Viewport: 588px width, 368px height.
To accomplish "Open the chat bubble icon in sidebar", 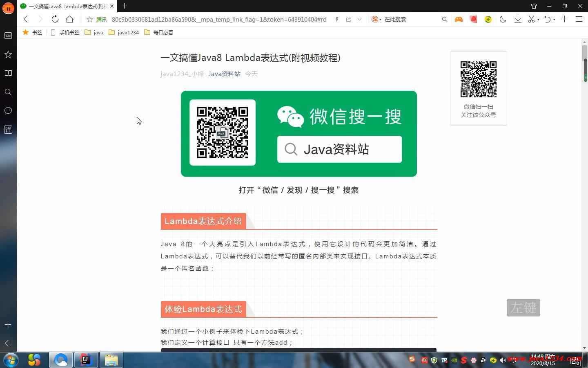I will 8,111.
